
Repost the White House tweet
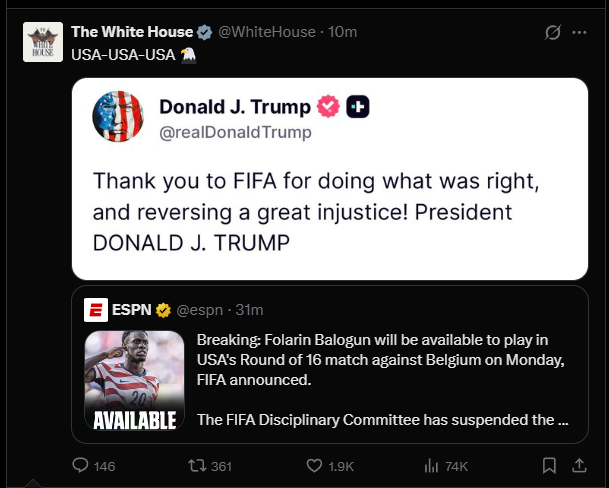(x=197, y=465)
